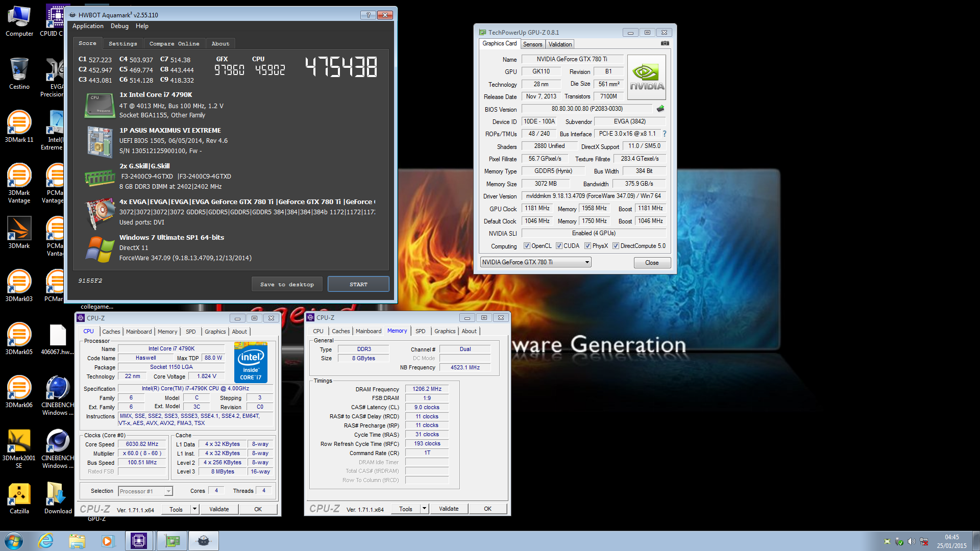The height and width of the screenshot is (551, 980).
Task: Click the 475438 total score
Action: coord(341,67)
